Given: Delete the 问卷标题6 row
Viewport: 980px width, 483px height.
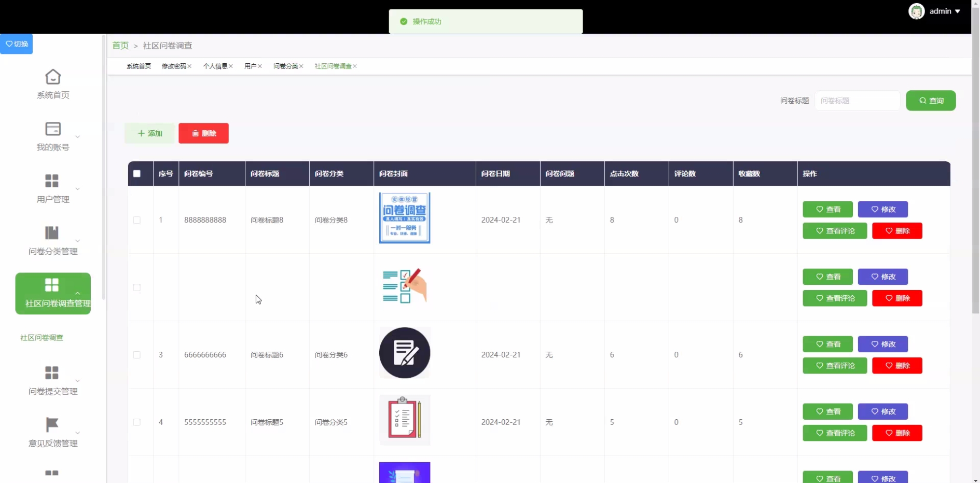Looking at the screenshot, I should tap(897, 366).
